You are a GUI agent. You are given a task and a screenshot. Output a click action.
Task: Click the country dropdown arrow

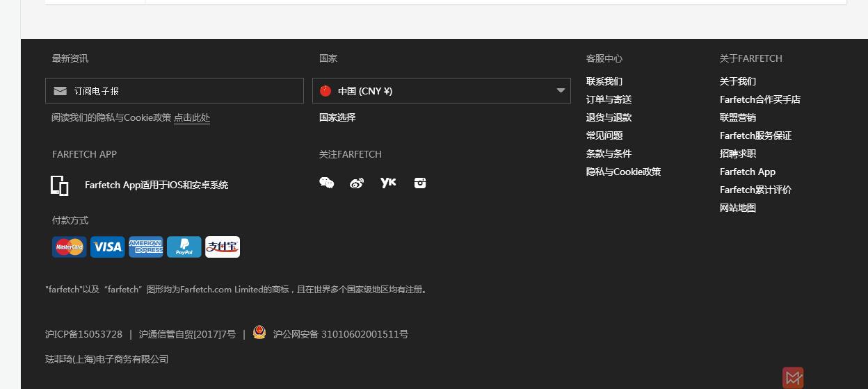(x=561, y=90)
